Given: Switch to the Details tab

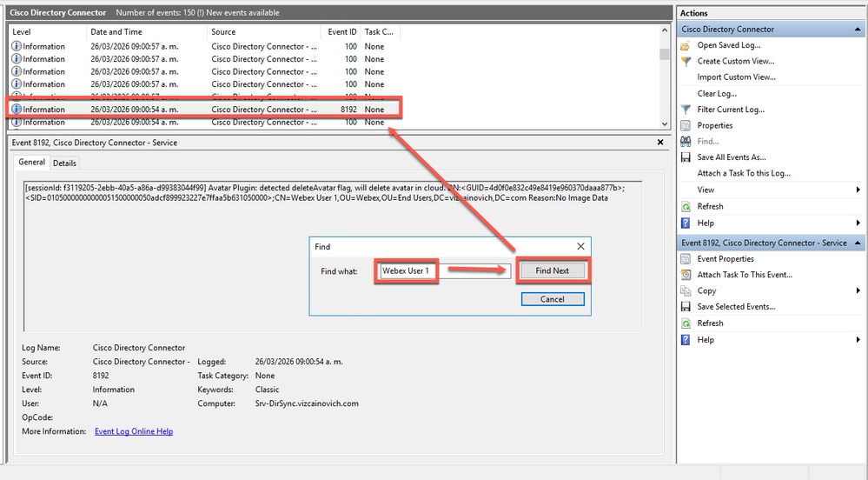Looking at the screenshot, I should (65, 163).
